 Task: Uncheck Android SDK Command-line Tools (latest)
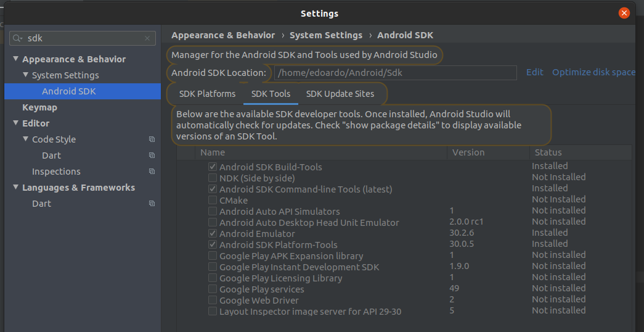(213, 189)
